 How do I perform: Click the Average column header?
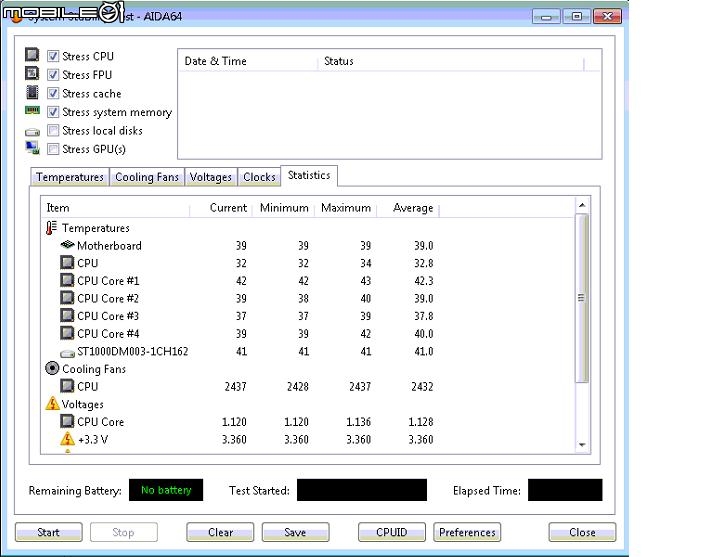(x=408, y=208)
